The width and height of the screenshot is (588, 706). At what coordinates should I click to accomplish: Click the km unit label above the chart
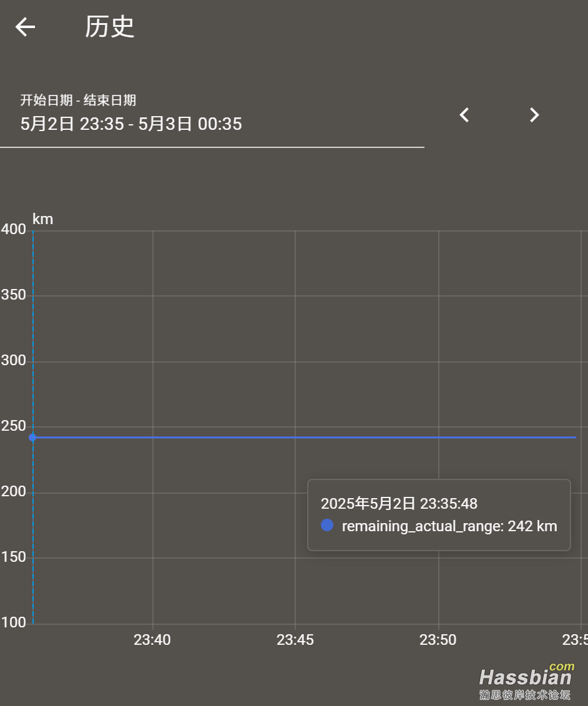point(43,219)
